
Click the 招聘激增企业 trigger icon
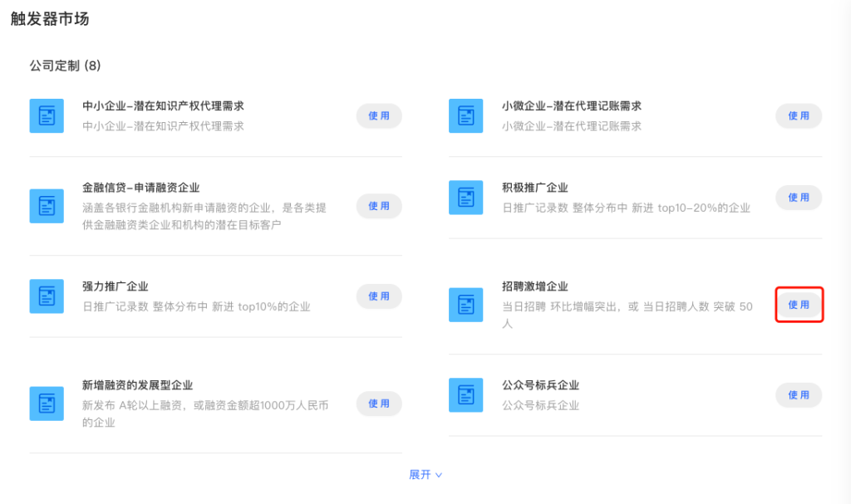click(465, 305)
